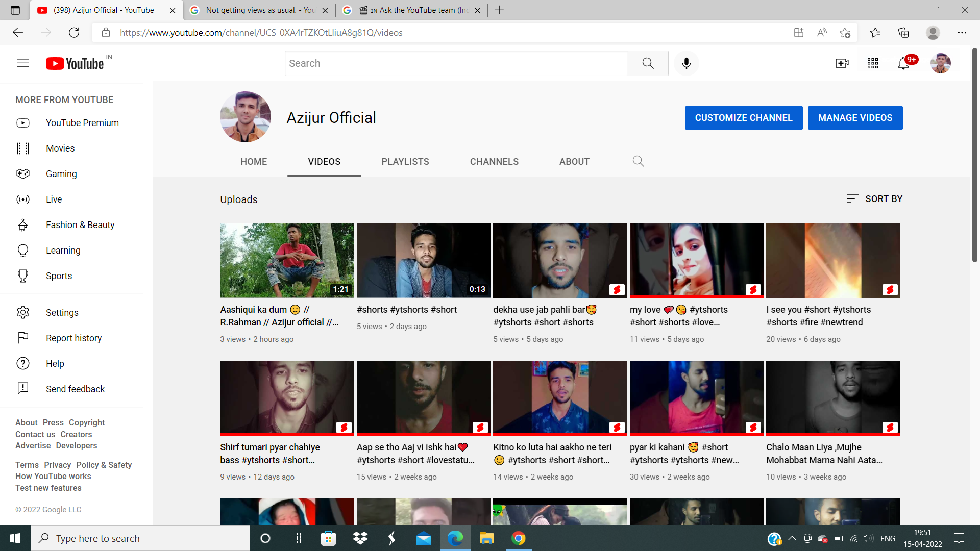The image size is (980, 551).
Task: Open the 'Test new features' footer link
Action: (x=48, y=488)
